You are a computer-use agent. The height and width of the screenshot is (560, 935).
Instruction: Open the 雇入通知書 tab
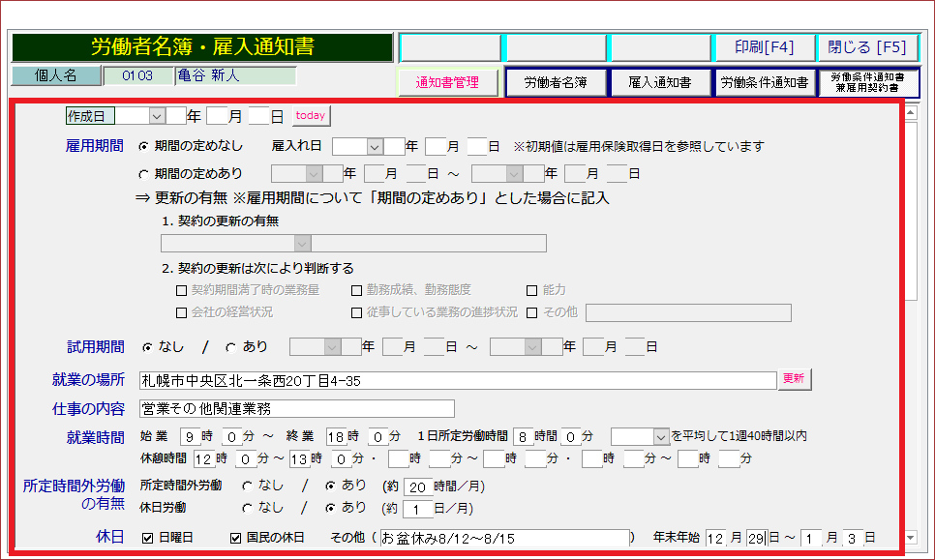[x=659, y=83]
